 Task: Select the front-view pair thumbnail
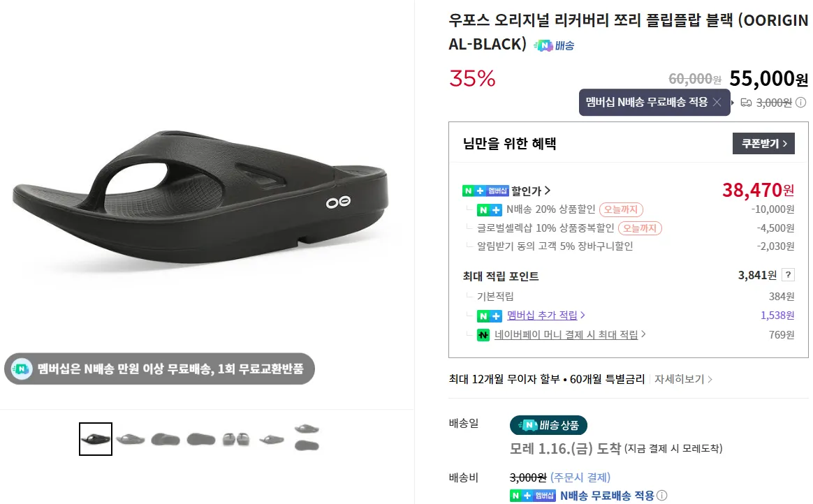pyautogui.click(x=236, y=439)
